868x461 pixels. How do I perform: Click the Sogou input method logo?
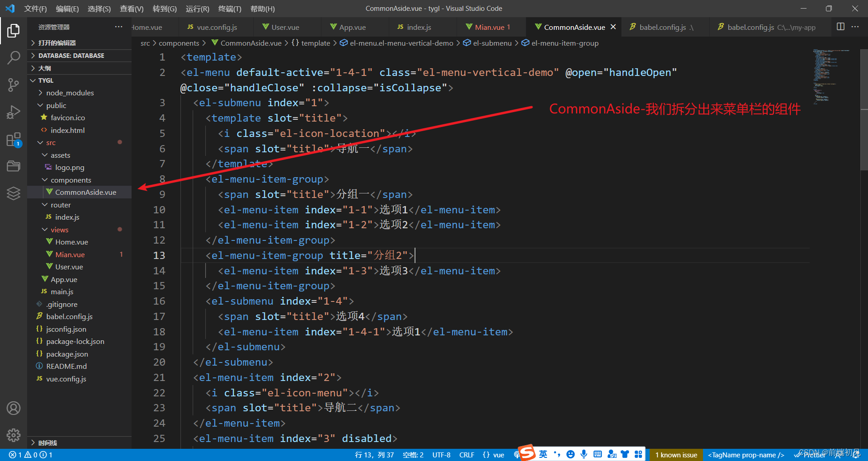pyautogui.click(x=527, y=453)
